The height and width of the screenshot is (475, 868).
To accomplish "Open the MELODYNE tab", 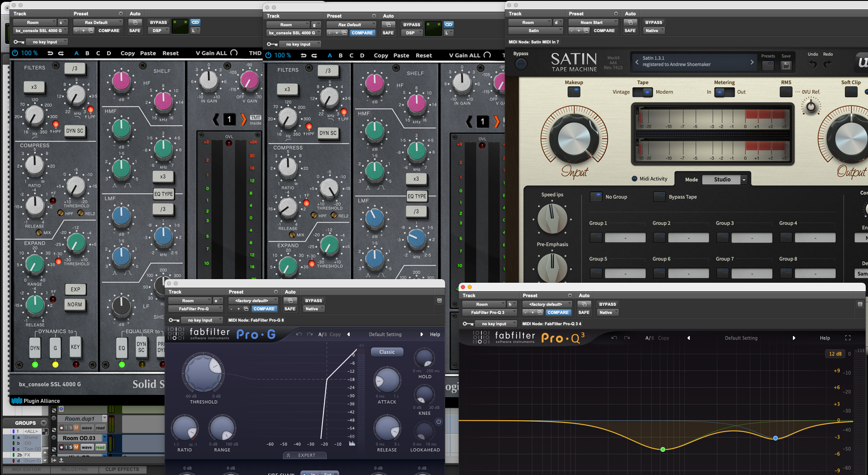I will (75, 469).
